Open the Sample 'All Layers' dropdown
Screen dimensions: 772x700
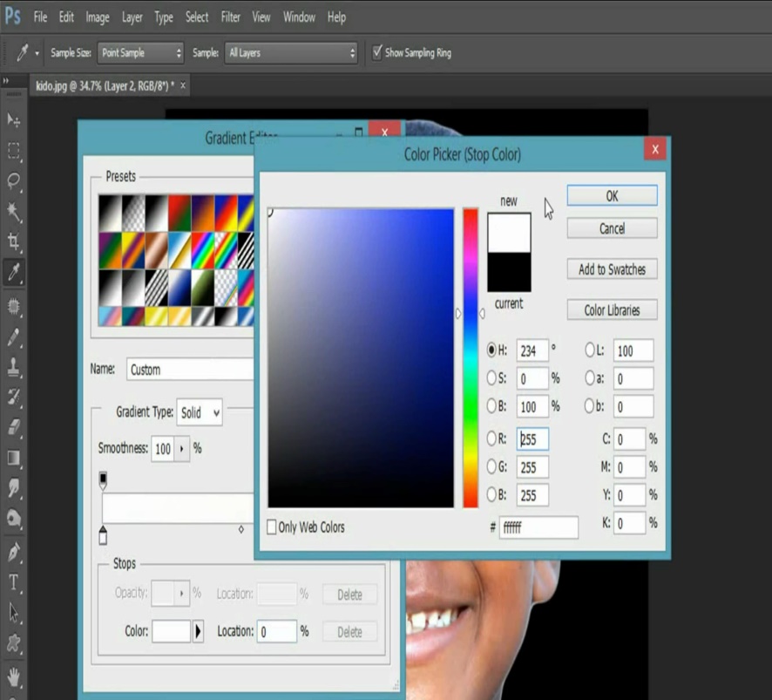pos(291,52)
